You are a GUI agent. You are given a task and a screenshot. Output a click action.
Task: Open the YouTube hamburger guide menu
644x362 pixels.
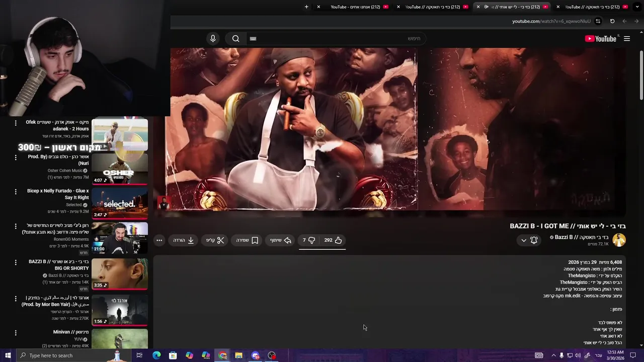(x=627, y=39)
